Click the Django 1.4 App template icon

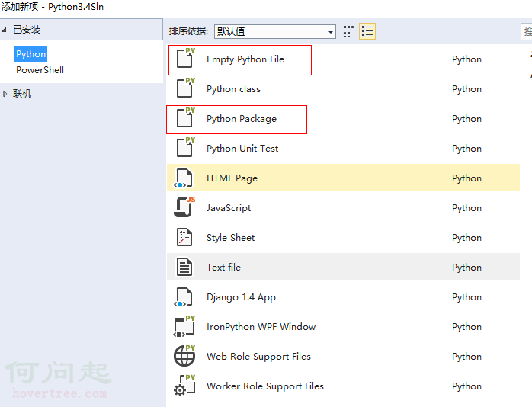coord(184,297)
